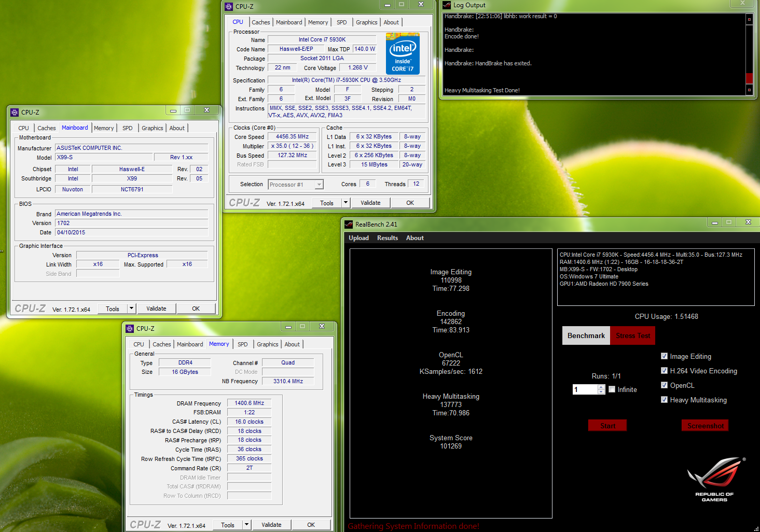760x532 pixels.
Task: Click the Log Output title bar icon
Action: [447, 5]
